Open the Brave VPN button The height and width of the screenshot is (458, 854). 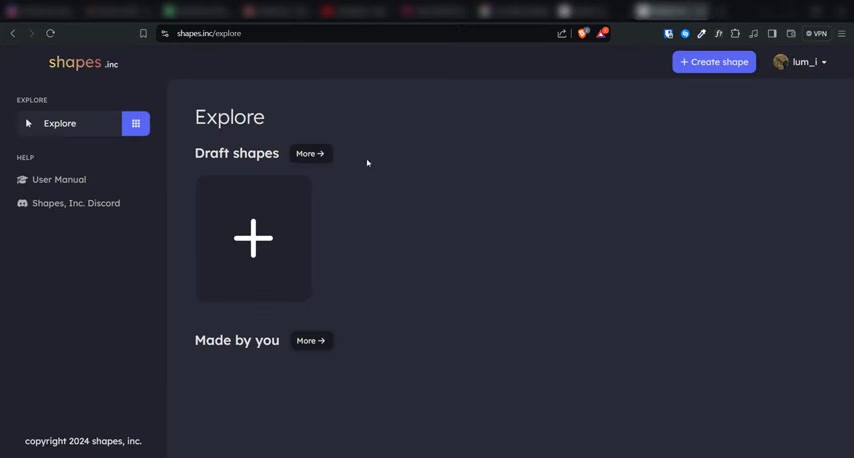(816, 34)
